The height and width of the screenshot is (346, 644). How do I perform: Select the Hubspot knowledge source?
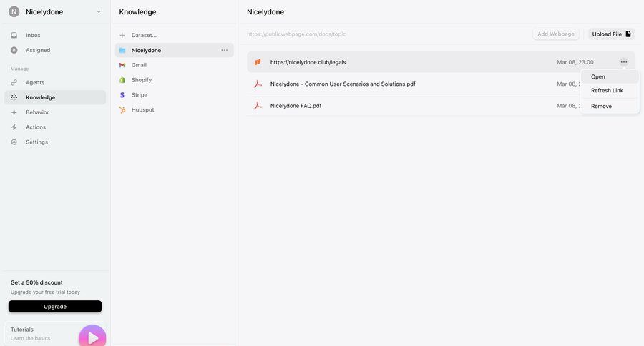[x=142, y=110]
